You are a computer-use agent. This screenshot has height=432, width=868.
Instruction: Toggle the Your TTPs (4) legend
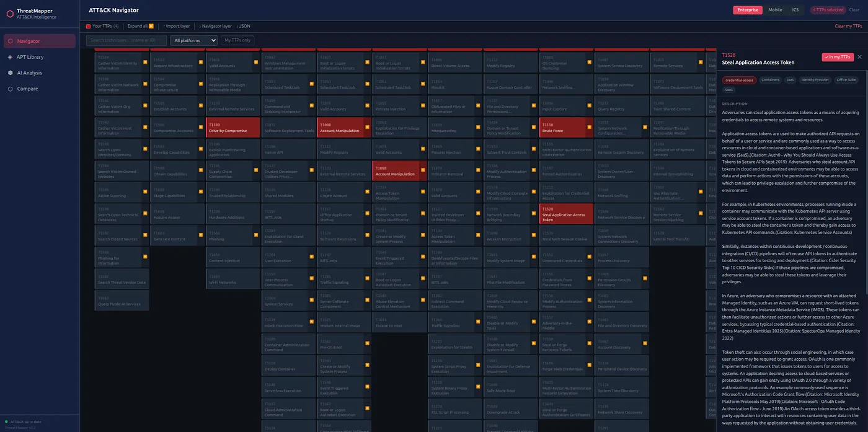(x=102, y=26)
